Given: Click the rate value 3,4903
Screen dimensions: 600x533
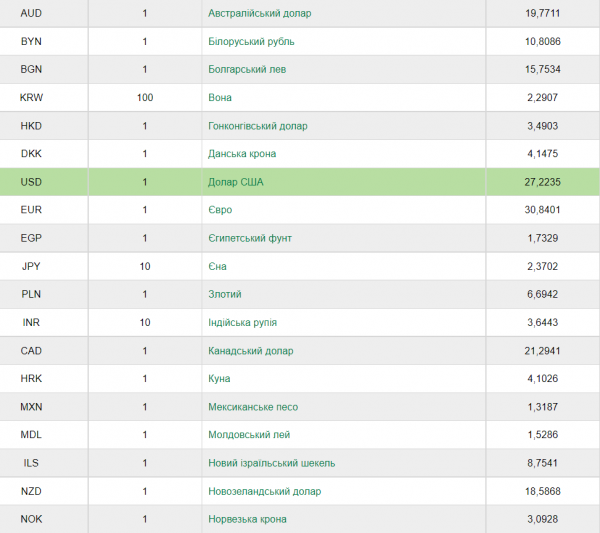Looking at the screenshot, I should (x=542, y=126).
